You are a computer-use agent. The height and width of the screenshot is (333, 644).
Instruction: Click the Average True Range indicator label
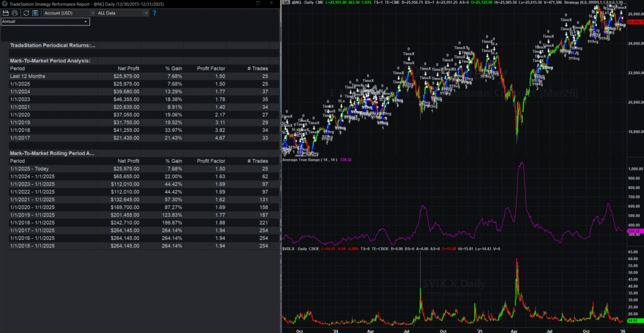tap(308, 160)
